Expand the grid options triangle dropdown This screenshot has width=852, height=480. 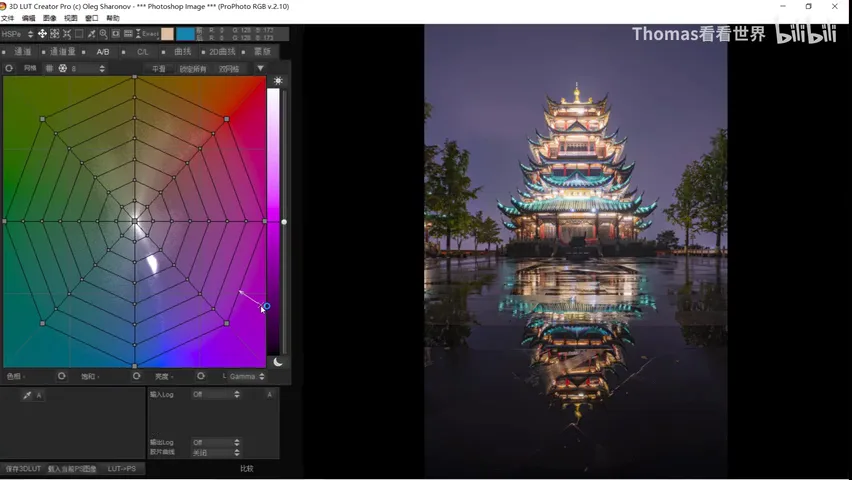(260, 68)
